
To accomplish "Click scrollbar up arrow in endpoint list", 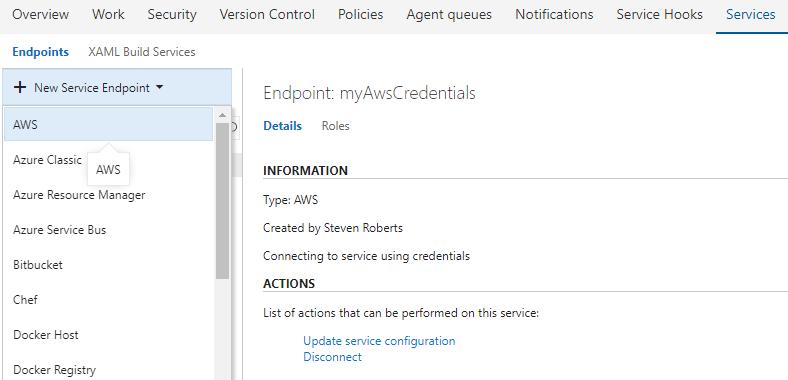I will (222, 115).
